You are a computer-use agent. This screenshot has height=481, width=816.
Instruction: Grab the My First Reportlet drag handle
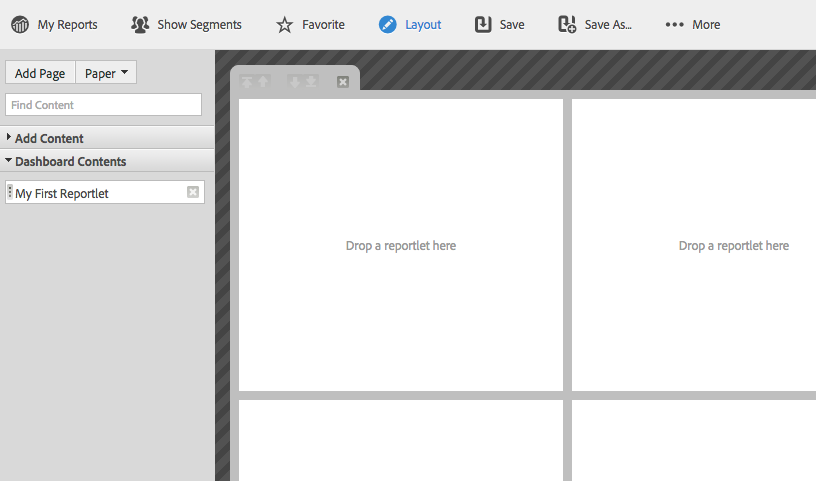click(10, 192)
